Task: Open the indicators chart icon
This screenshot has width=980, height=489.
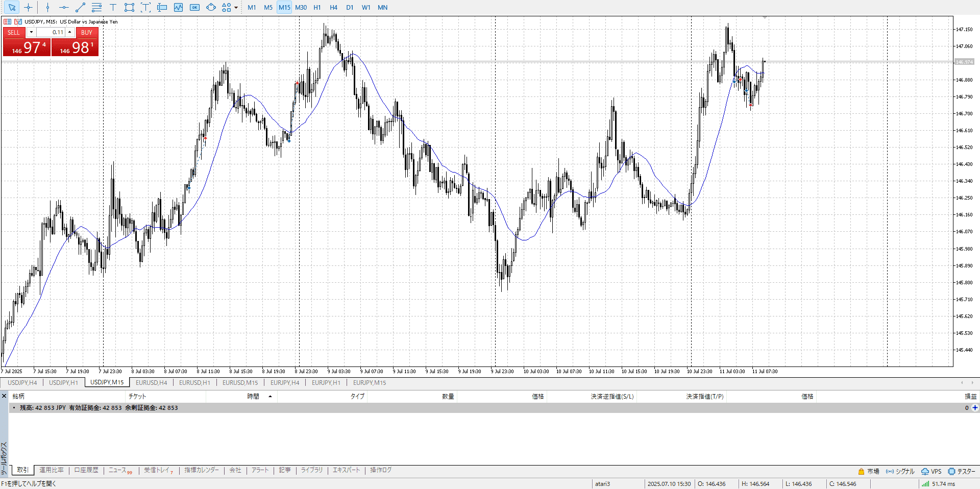Action: 178,7
